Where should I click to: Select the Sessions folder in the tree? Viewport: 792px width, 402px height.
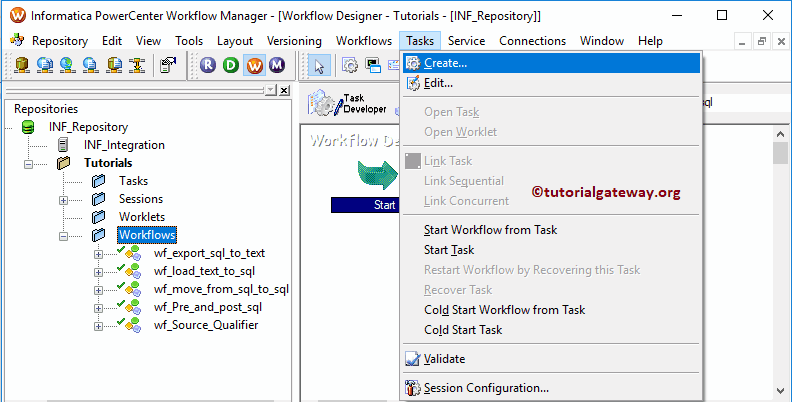click(x=140, y=199)
